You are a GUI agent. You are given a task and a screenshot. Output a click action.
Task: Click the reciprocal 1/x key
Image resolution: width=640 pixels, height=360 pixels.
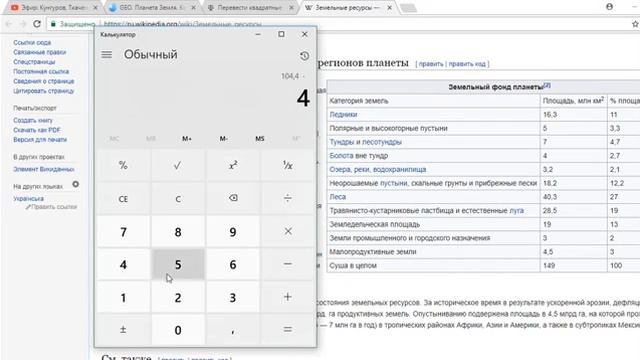(x=287, y=165)
